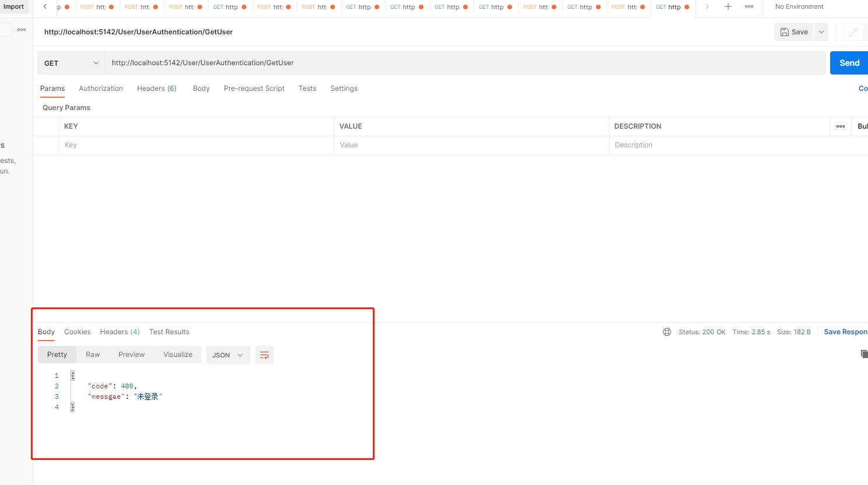Open the HTTP method dropdown showing GET

pos(70,62)
